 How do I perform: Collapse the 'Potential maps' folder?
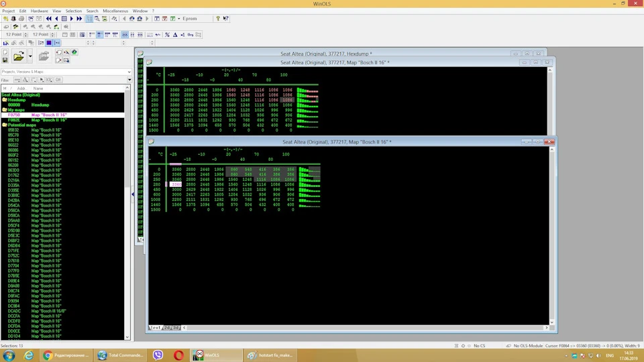click(5, 125)
